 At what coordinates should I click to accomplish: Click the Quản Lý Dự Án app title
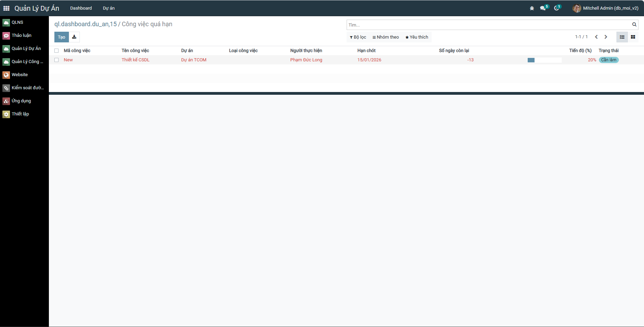[x=37, y=8]
